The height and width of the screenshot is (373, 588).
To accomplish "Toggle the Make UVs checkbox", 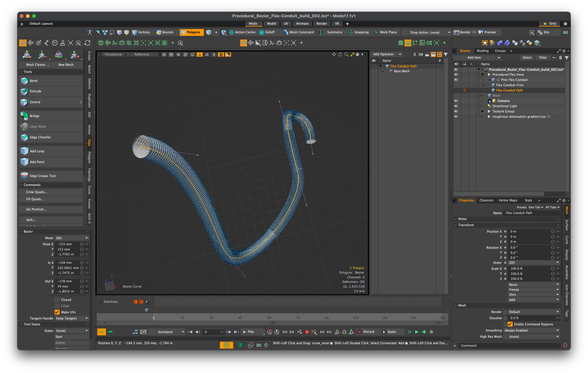I will click(x=57, y=312).
